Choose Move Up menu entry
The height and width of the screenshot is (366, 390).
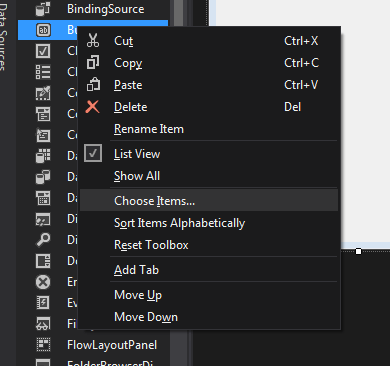click(x=209, y=295)
